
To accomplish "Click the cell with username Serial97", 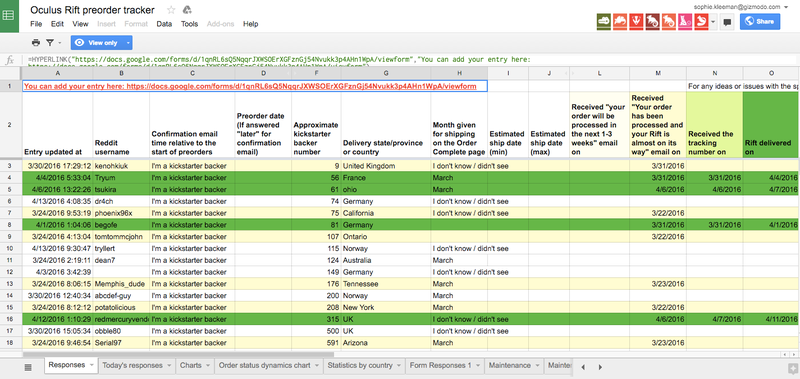I will 121,342.
